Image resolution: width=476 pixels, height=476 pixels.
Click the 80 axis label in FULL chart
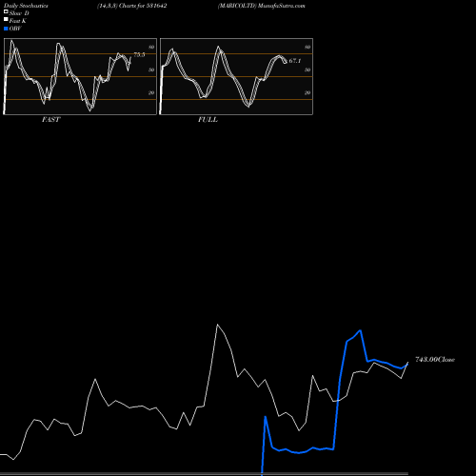pyautogui.click(x=307, y=48)
